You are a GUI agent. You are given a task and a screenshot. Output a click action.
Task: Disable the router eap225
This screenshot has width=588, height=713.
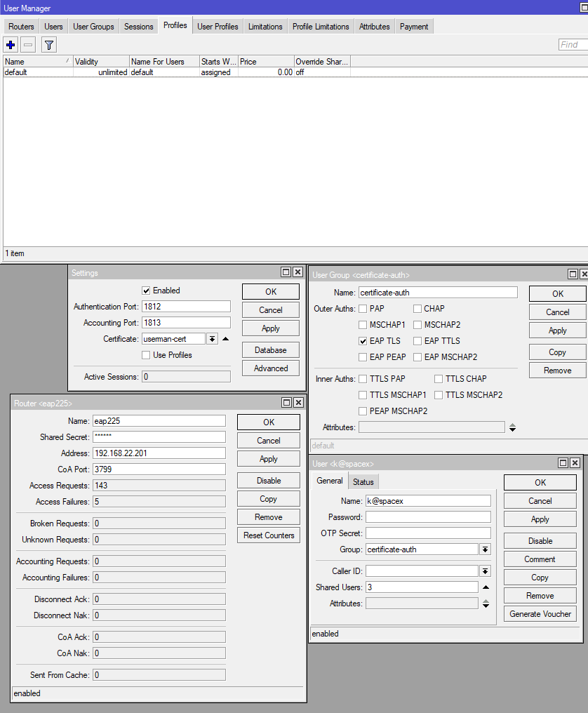point(269,481)
